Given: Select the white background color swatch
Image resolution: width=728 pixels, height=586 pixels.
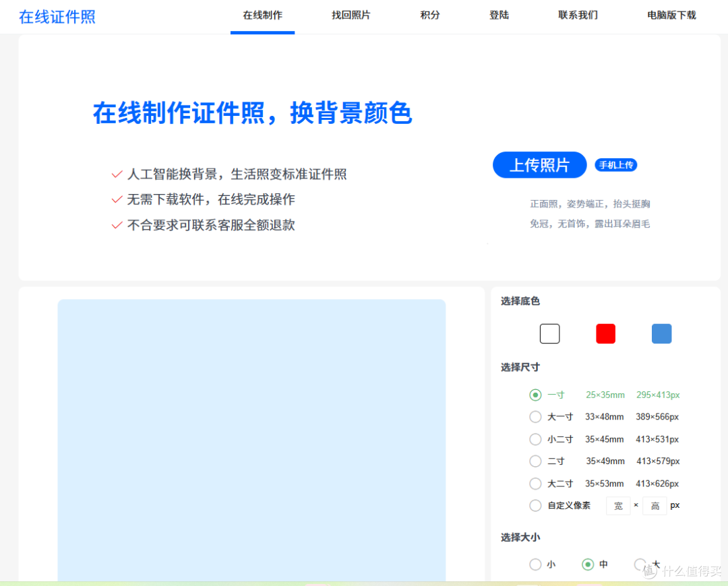Looking at the screenshot, I should pos(550,333).
